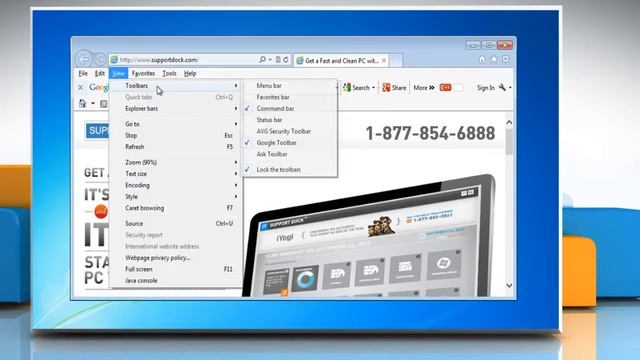
Task: Close the Google Toolbar with its X
Action: pyautogui.click(x=80, y=87)
